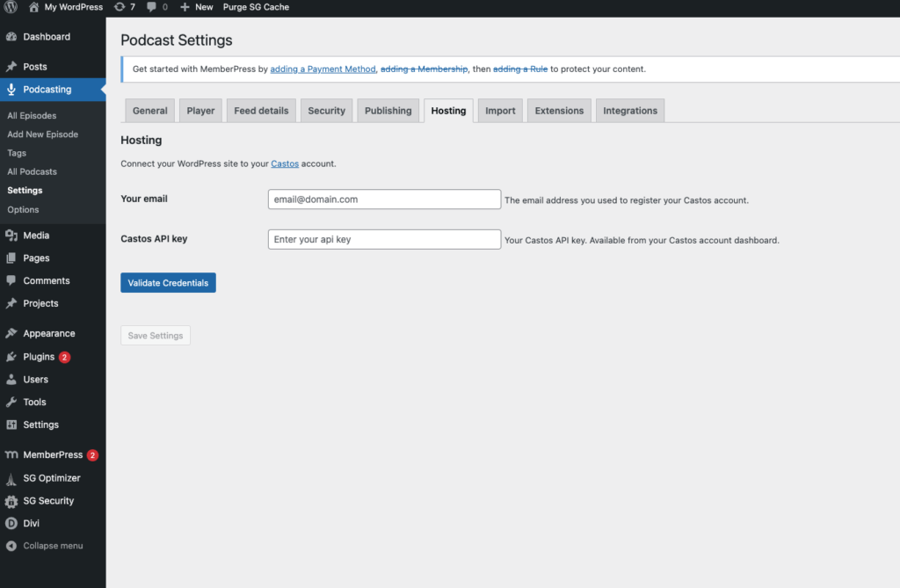Click the Appearance brush icon
The image size is (900, 588).
11,334
